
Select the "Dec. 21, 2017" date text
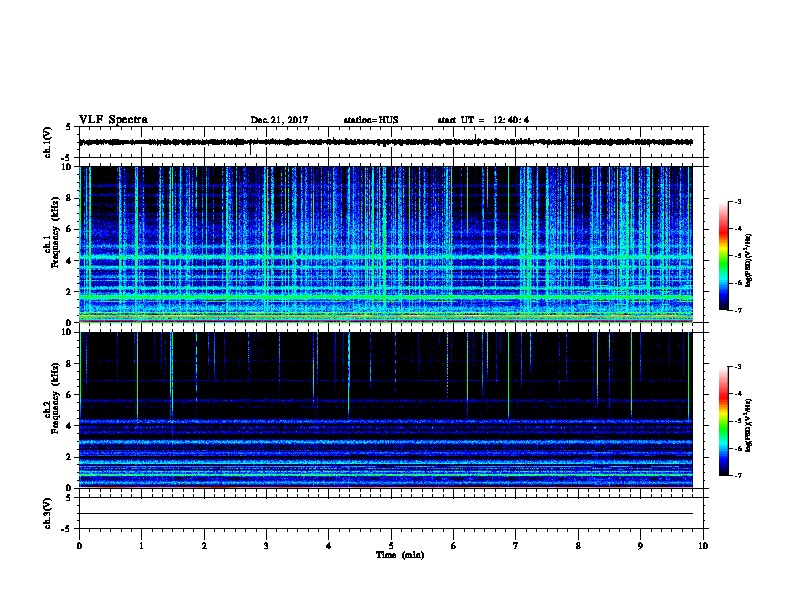pos(279,120)
